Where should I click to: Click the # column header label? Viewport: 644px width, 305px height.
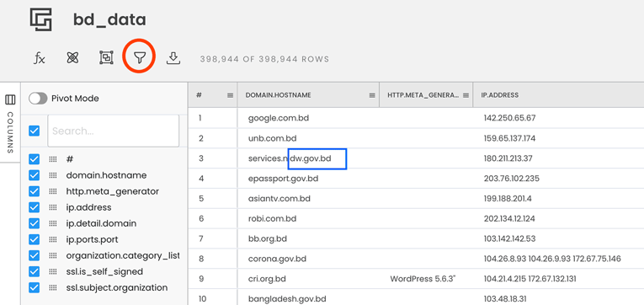(199, 95)
